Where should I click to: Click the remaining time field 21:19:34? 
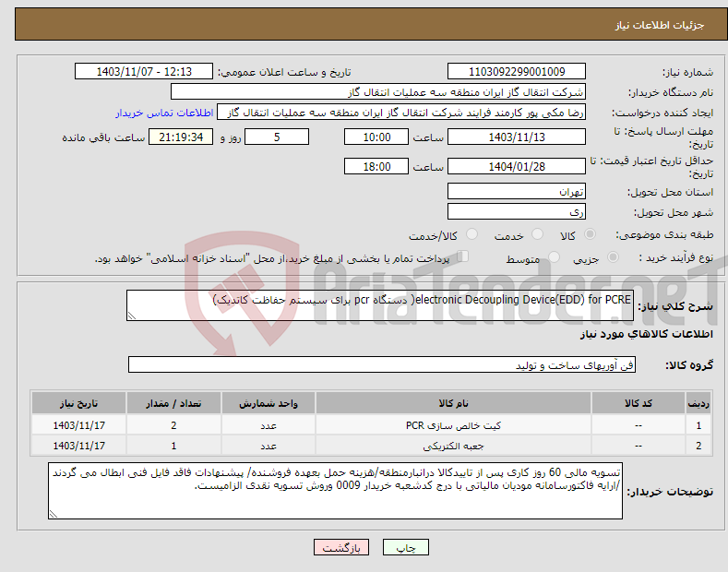click(181, 137)
